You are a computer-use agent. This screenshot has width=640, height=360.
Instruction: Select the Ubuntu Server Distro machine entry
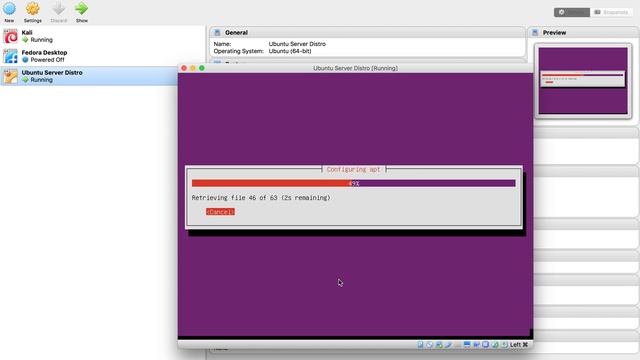pos(89,76)
